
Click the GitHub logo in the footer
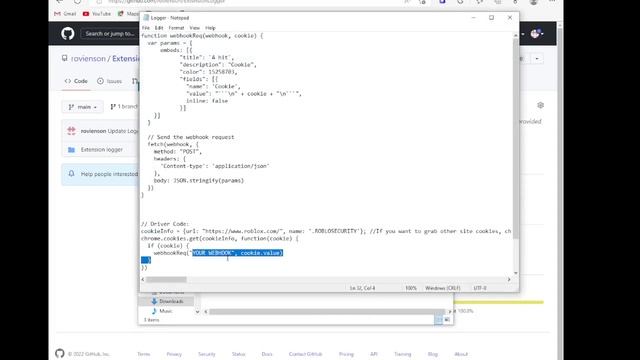pyautogui.click(x=60, y=353)
